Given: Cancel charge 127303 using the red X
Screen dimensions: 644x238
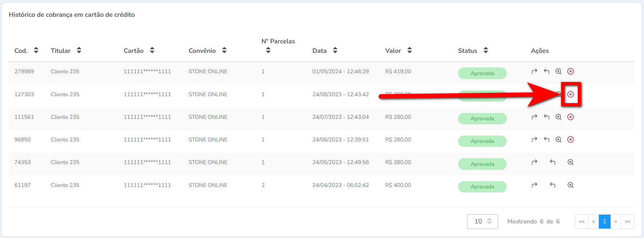Looking at the screenshot, I should click(x=571, y=94).
